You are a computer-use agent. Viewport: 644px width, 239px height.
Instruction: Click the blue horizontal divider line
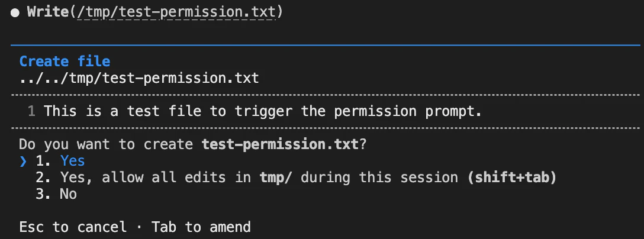click(326, 45)
